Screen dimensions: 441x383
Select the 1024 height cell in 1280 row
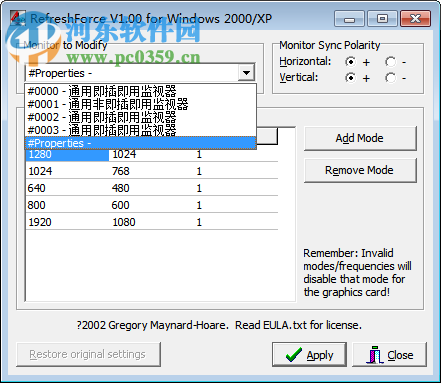(x=124, y=154)
